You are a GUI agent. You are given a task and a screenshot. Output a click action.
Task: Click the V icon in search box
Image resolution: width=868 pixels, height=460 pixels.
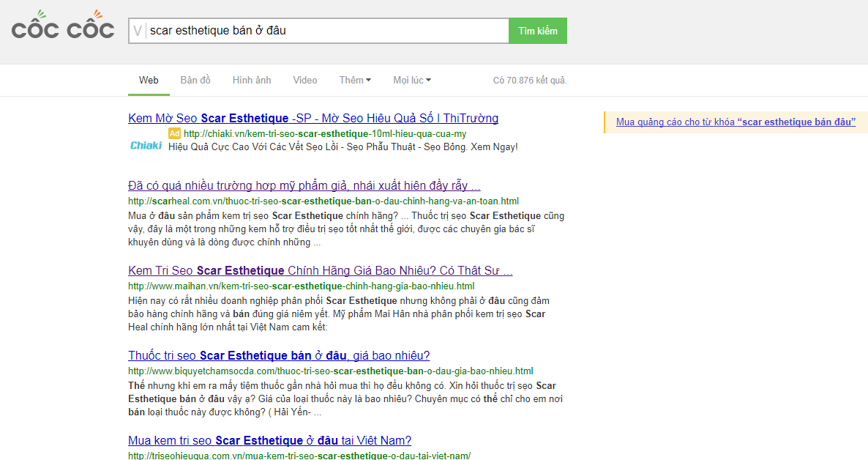coord(138,31)
